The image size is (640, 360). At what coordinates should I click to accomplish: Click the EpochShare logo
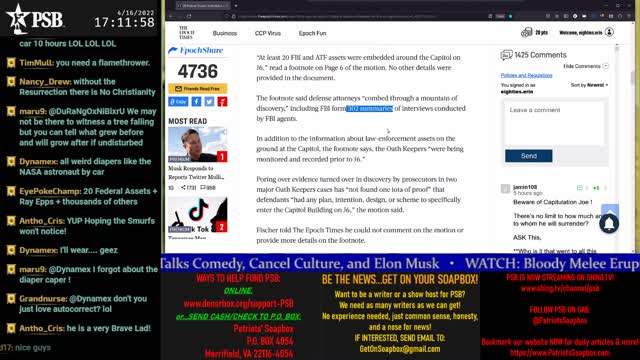(x=196, y=50)
